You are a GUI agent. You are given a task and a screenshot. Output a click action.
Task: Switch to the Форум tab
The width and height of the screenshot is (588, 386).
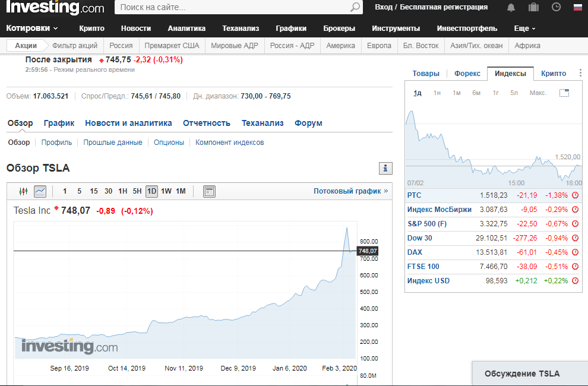pos(308,123)
